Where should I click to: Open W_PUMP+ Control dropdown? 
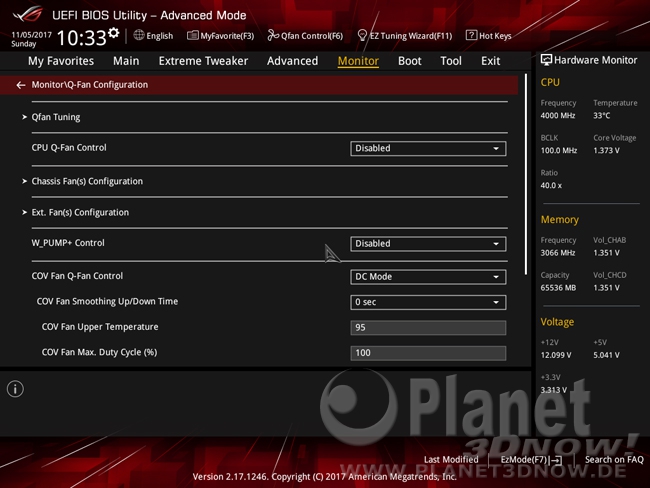(x=428, y=244)
